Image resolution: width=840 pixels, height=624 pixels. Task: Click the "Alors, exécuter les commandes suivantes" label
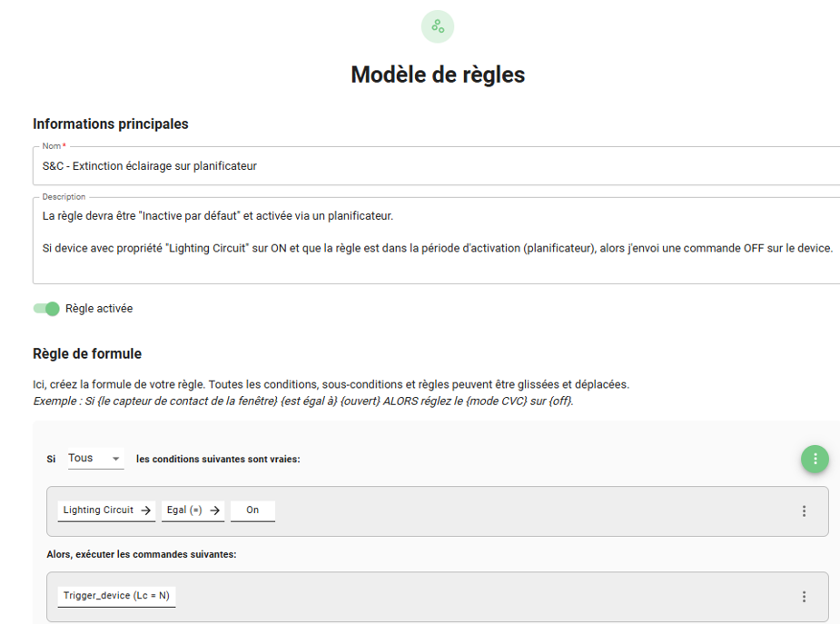coord(142,554)
